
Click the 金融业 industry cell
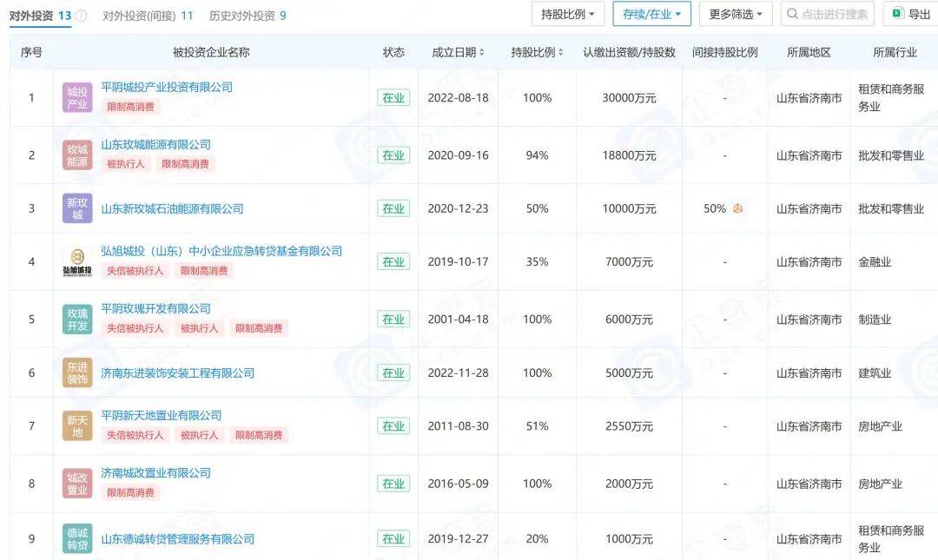[x=875, y=261]
